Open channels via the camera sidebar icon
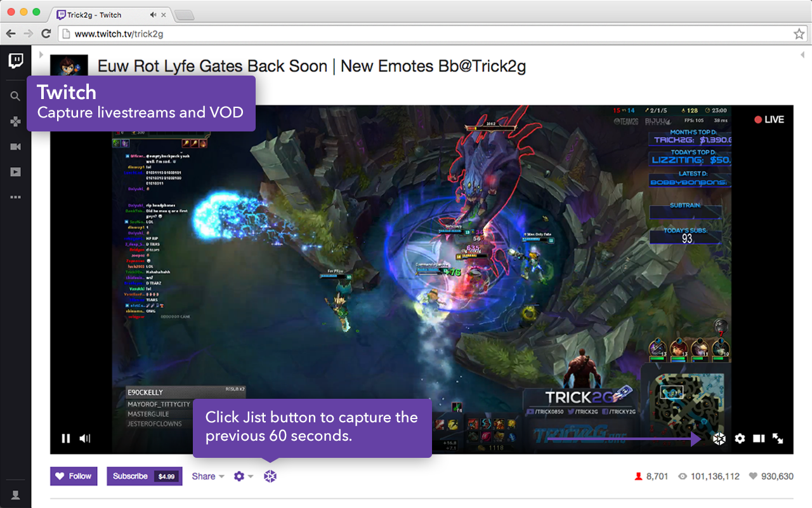Image resolution: width=812 pixels, height=508 pixels. point(15,147)
